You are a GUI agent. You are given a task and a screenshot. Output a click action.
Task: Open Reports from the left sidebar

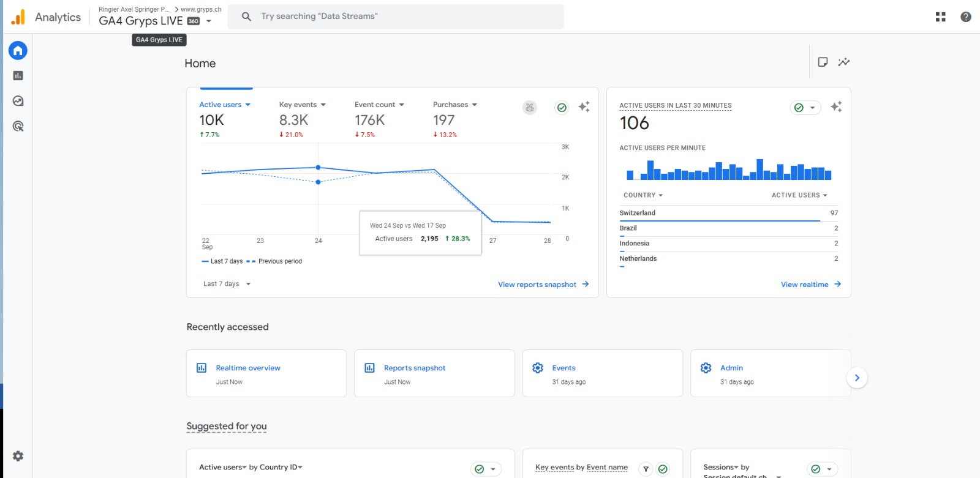(18, 76)
